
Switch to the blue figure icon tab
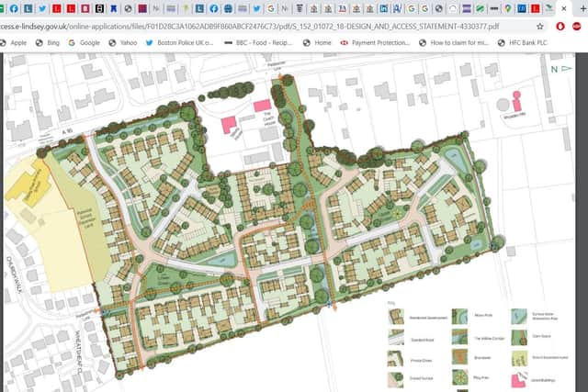click(x=114, y=8)
